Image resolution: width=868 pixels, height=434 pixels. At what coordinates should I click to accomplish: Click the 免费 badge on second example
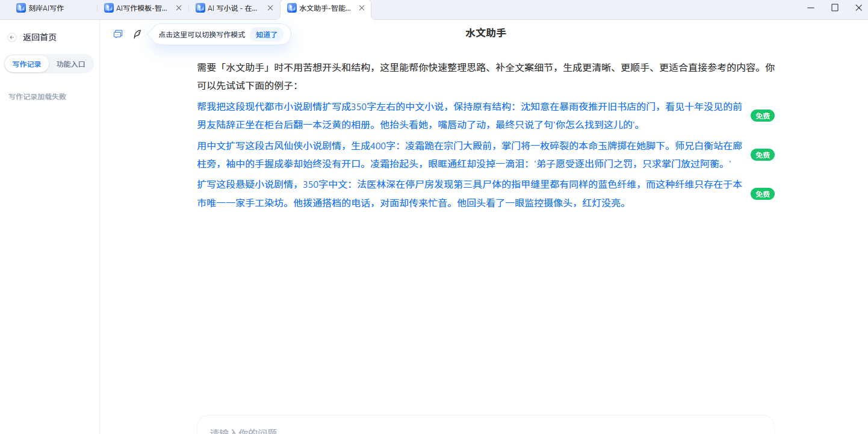point(763,155)
